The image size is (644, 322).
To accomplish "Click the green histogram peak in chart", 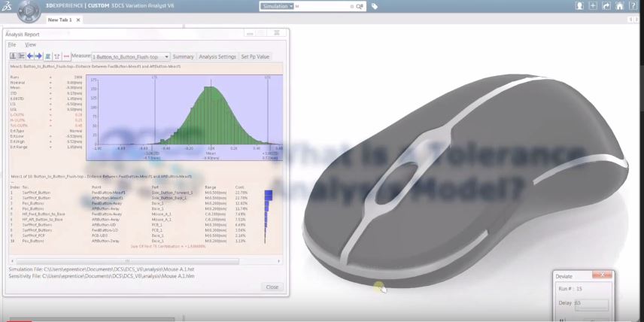I will click(x=211, y=89).
